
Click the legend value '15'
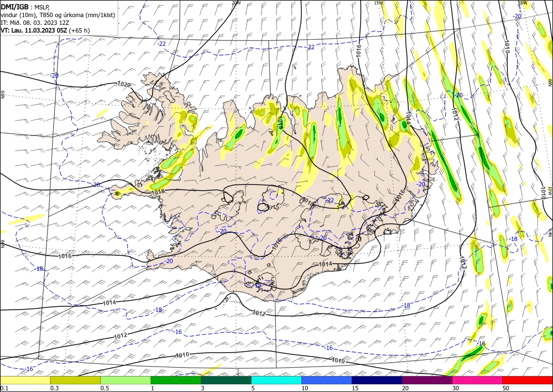pyautogui.click(x=355, y=388)
